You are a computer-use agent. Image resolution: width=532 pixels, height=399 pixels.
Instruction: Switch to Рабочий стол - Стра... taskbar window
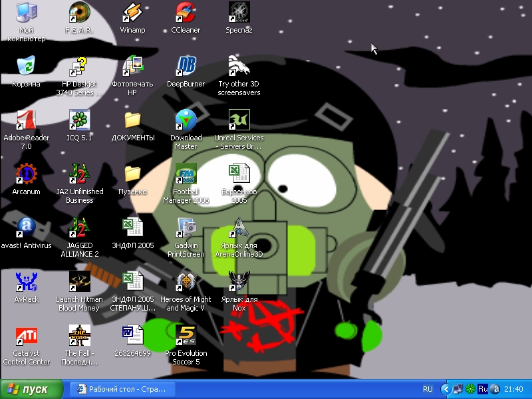coord(123,389)
